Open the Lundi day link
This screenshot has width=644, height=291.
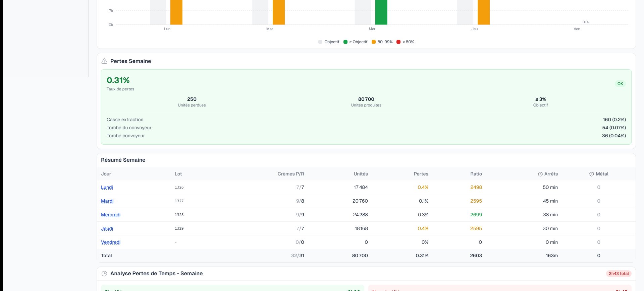(107, 188)
